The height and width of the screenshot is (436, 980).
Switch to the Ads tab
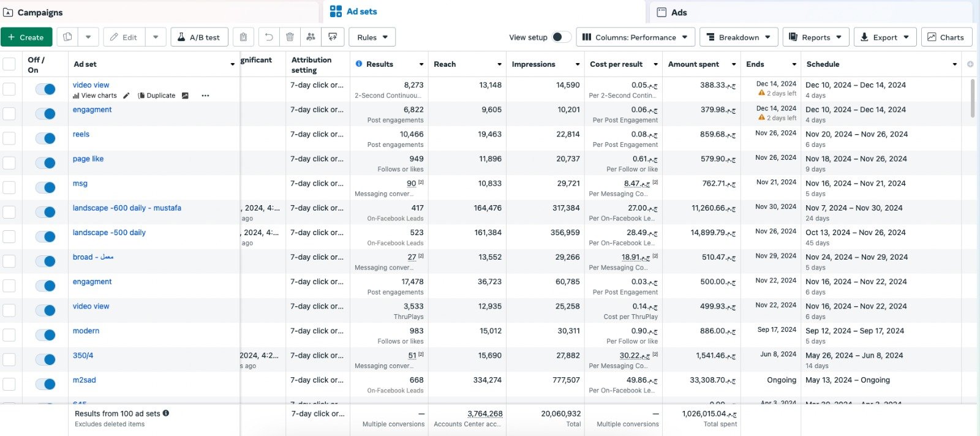pos(679,12)
